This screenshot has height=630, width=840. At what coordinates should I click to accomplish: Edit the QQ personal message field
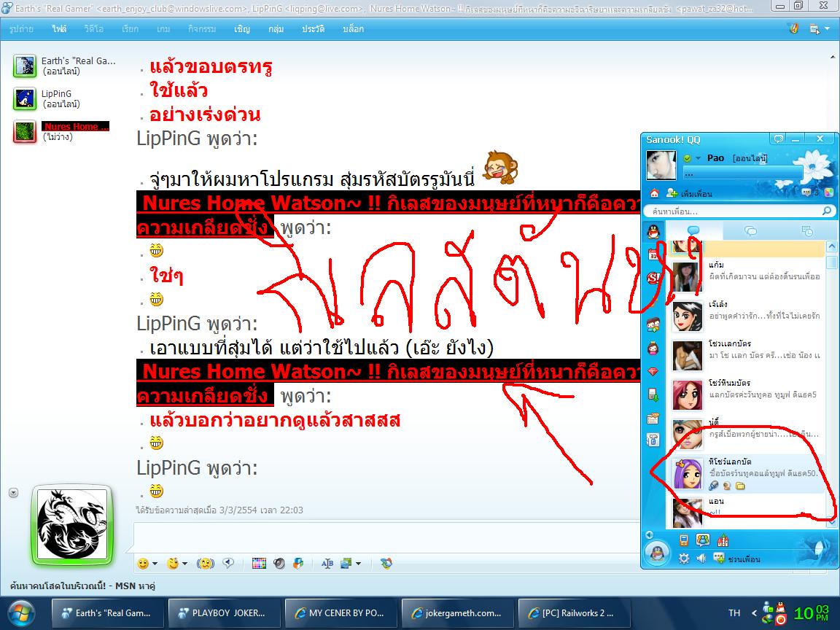click(x=742, y=173)
